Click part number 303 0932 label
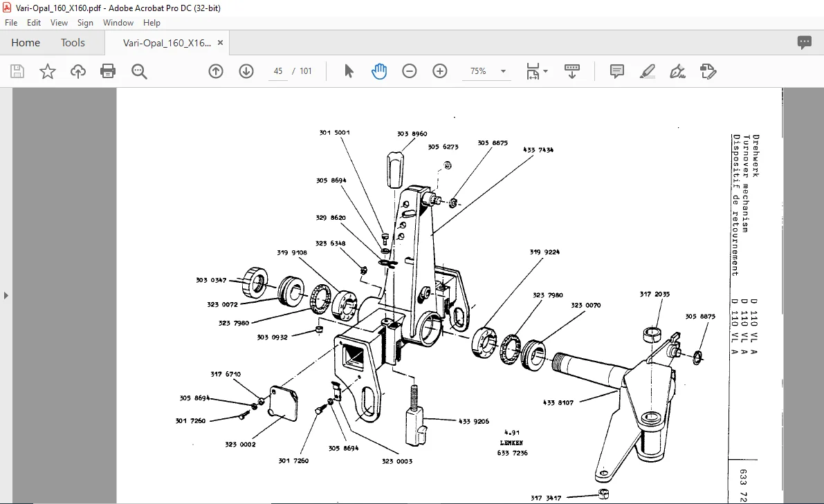This screenshot has height=504, width=824. [272, 337]
